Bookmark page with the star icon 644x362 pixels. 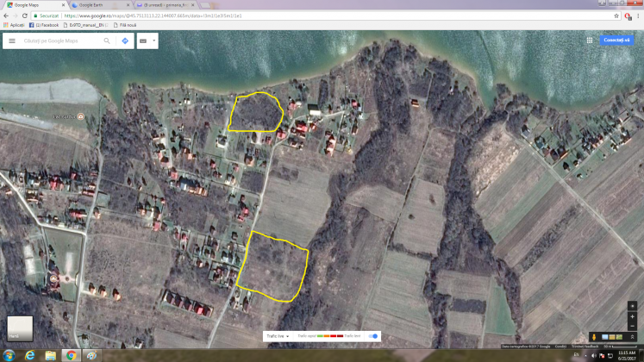click(615, 16)
